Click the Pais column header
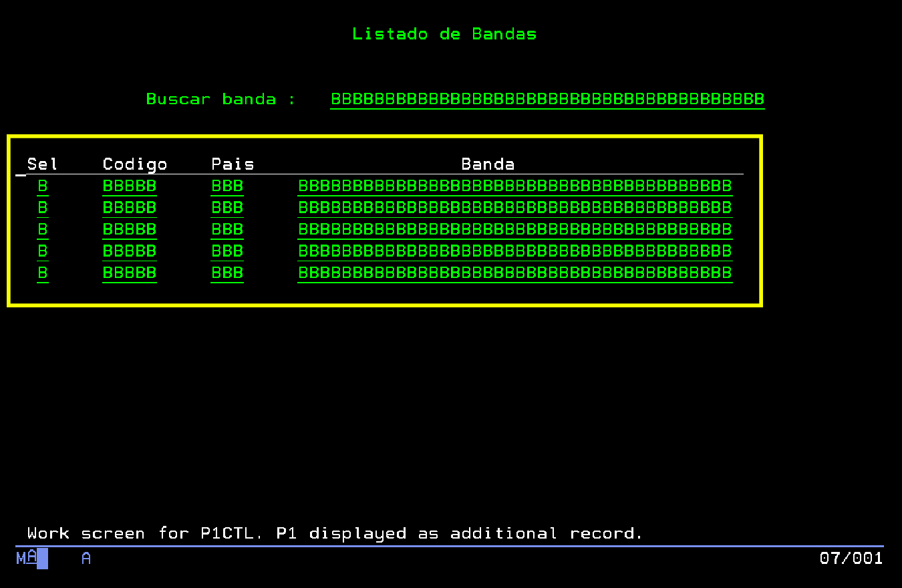 pos(233,164)
